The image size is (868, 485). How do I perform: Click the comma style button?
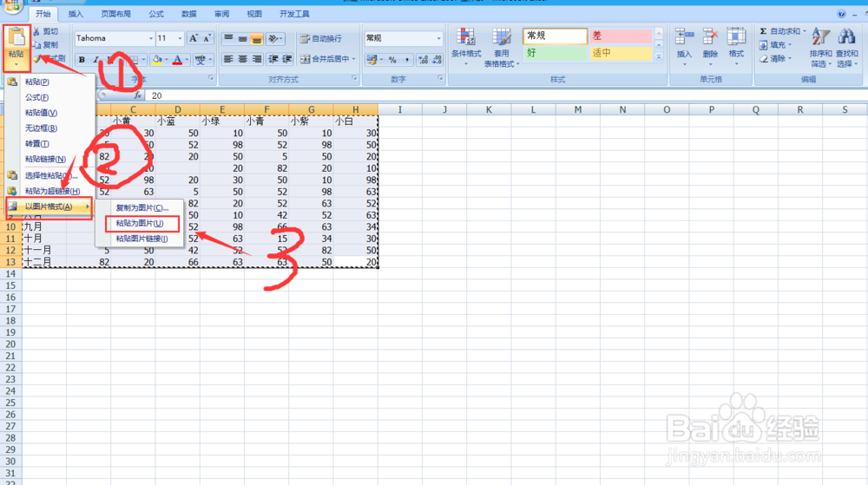click(407, 59)
